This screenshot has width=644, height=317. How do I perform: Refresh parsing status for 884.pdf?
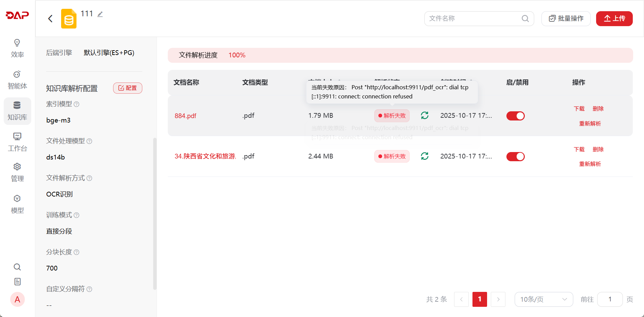click(425, 116)
